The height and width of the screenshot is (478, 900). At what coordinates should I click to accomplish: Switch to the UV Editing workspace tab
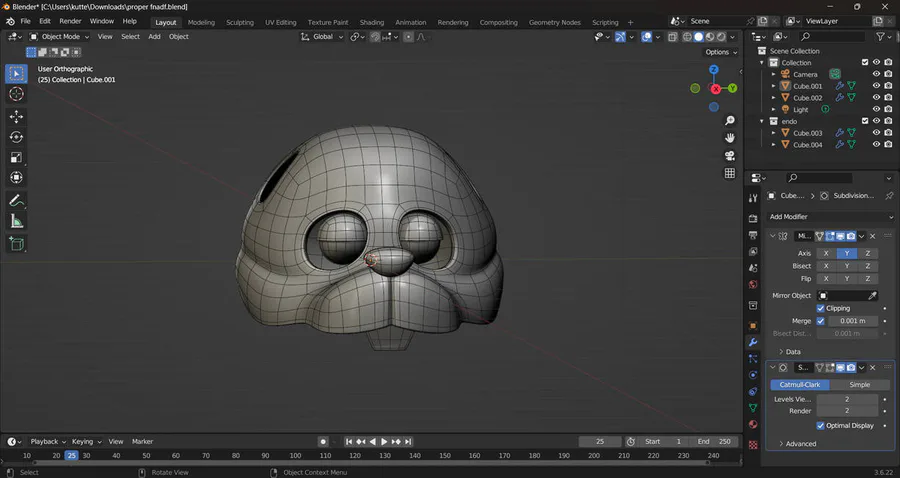(x=281, y=22)
